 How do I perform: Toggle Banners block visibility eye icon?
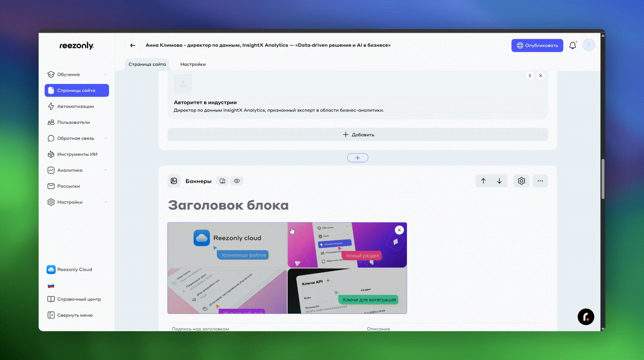point(237,181)
